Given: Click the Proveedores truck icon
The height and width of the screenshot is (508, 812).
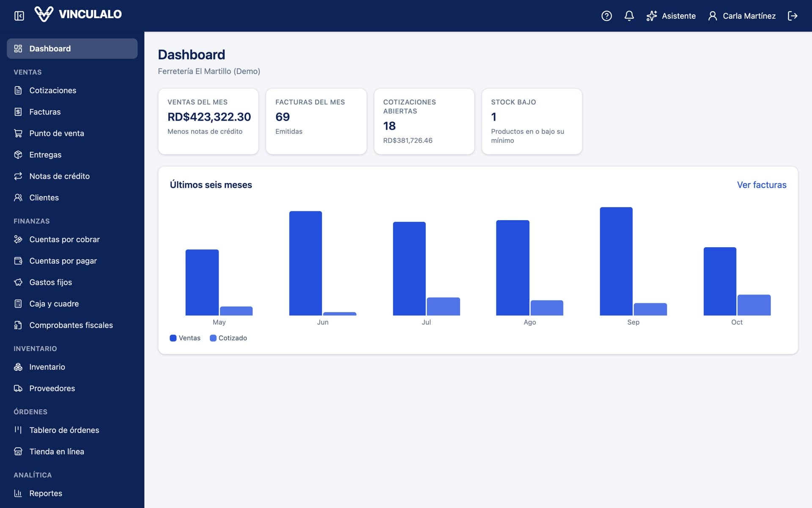Looking at the screenshot, I should pos(18,388).
